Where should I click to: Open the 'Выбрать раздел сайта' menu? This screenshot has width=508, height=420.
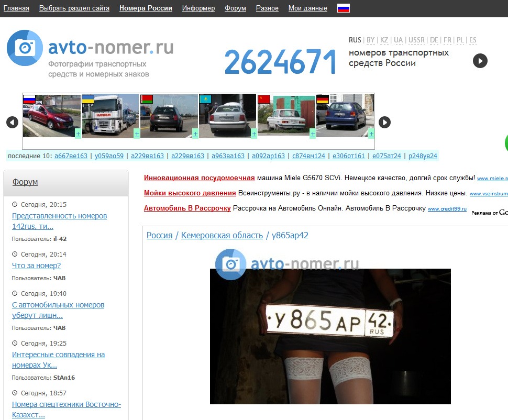[x=74, y=8]
